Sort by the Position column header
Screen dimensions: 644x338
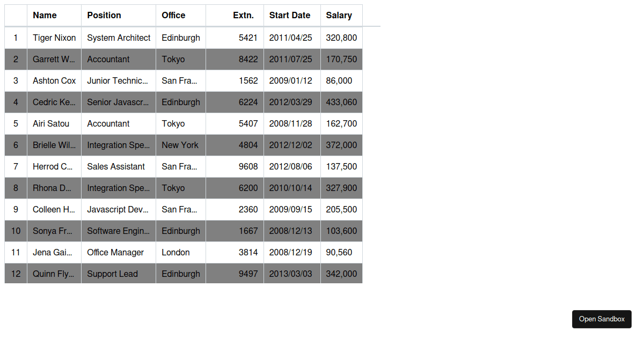119,15
